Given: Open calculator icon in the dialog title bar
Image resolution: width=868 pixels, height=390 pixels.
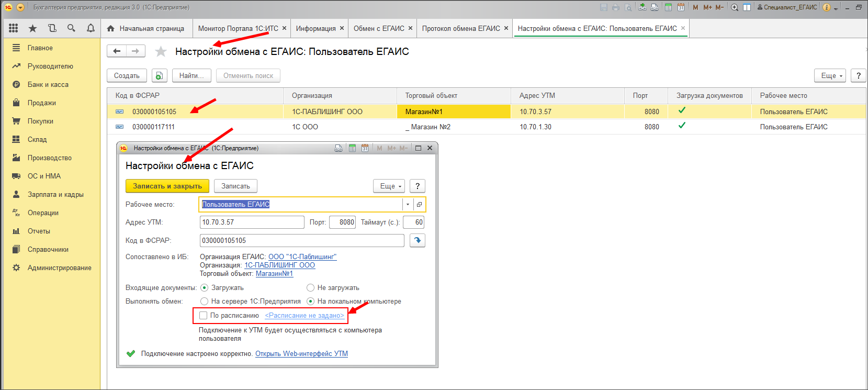Looking at the screenshot, I should point(352,148).
